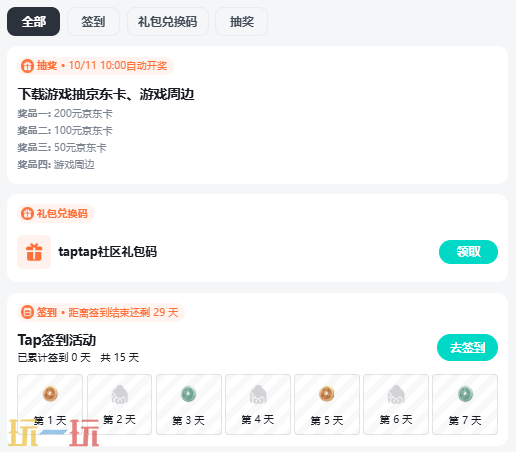Click the 第 5 天 orange coin reward
The height and width of the screenshot is (452, 516).
pyautogui.click(x=327, y=394)
